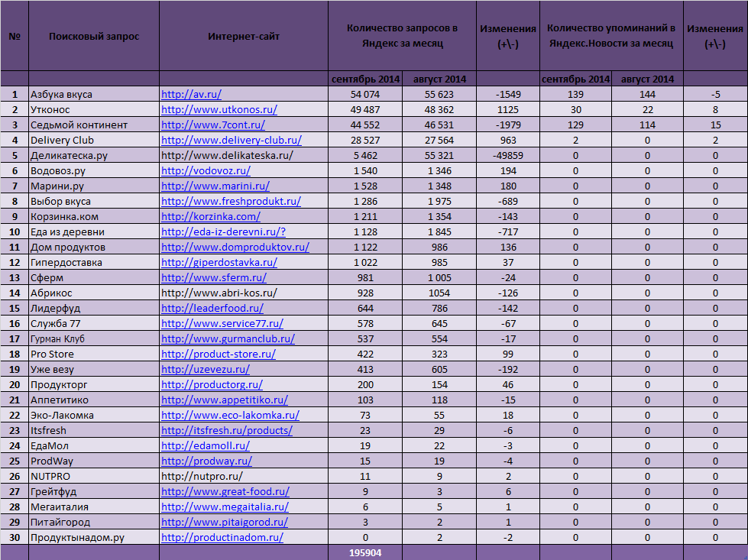Viewport: 748px width, 560px height.
Task: Follow the great-food.ru link
Action: (225, 491)
